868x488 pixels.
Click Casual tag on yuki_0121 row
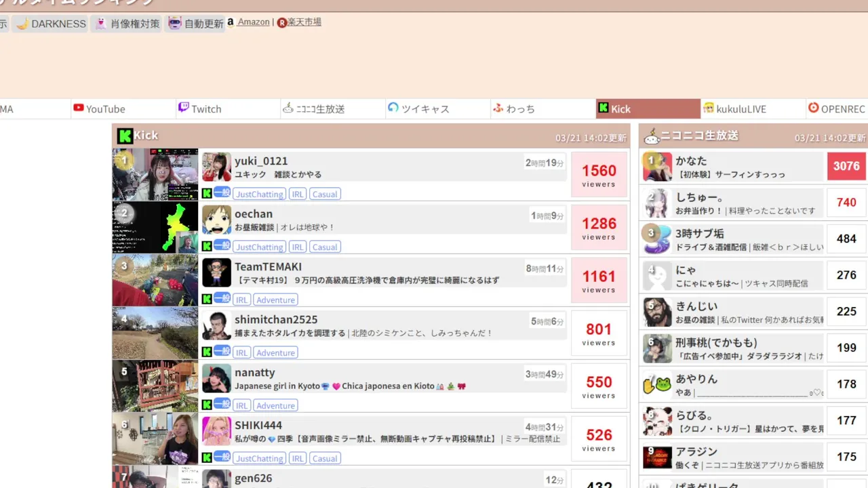tap(325, 194)
